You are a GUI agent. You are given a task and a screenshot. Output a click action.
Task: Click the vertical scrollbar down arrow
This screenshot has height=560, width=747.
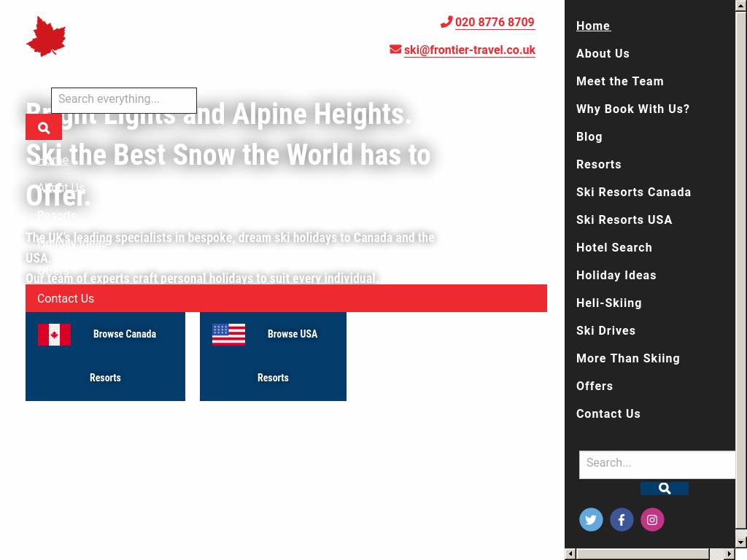coord(740,542)
